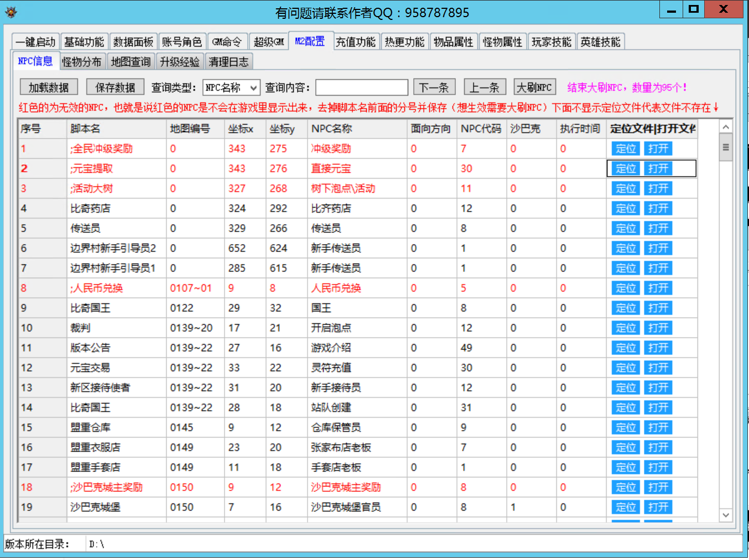Click the 下一条 button
Screen dimensions: 749x560
click(434, 87)
